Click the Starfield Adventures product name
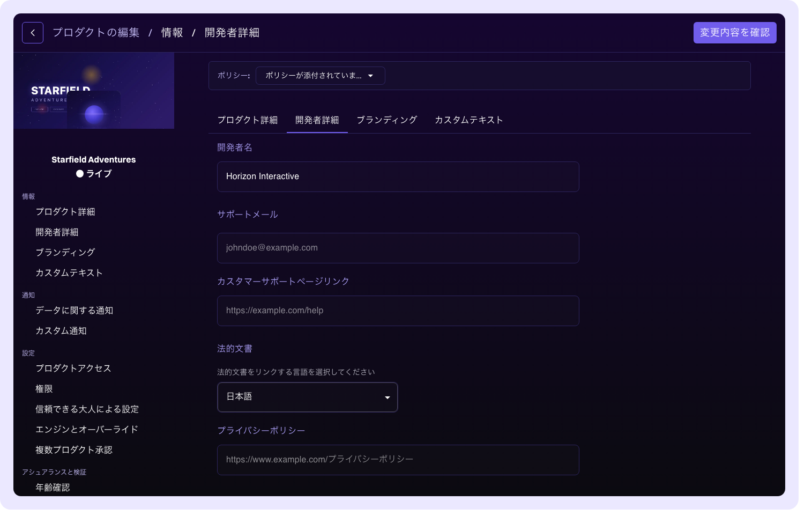Image resolution: width=812 pixels, height=523 pixels. coord(94,160)
